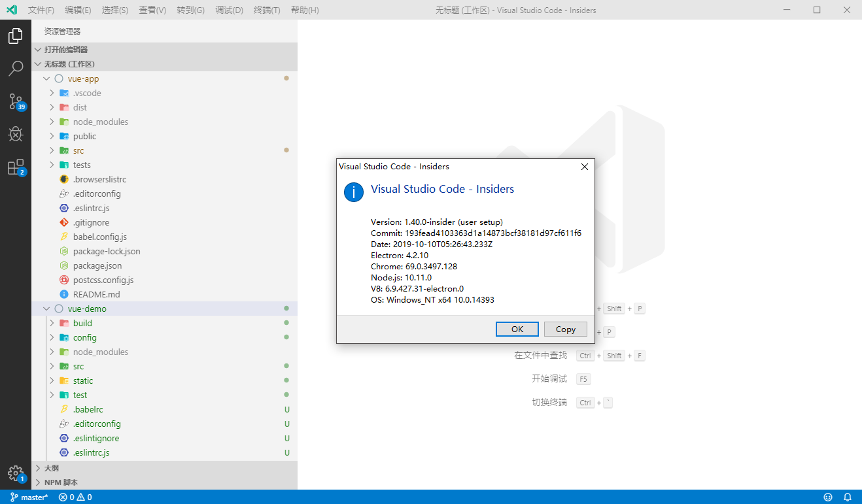Click the feedback smiley in the status bar
Image resolution: width=862 pixels, height=504 pixels.
[827, 497]
